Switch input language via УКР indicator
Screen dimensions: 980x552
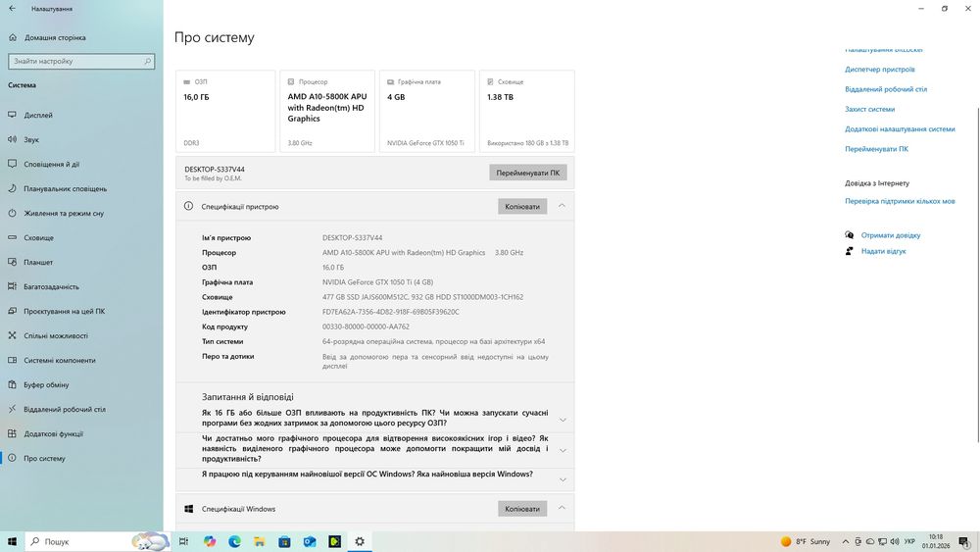[910, 541]
